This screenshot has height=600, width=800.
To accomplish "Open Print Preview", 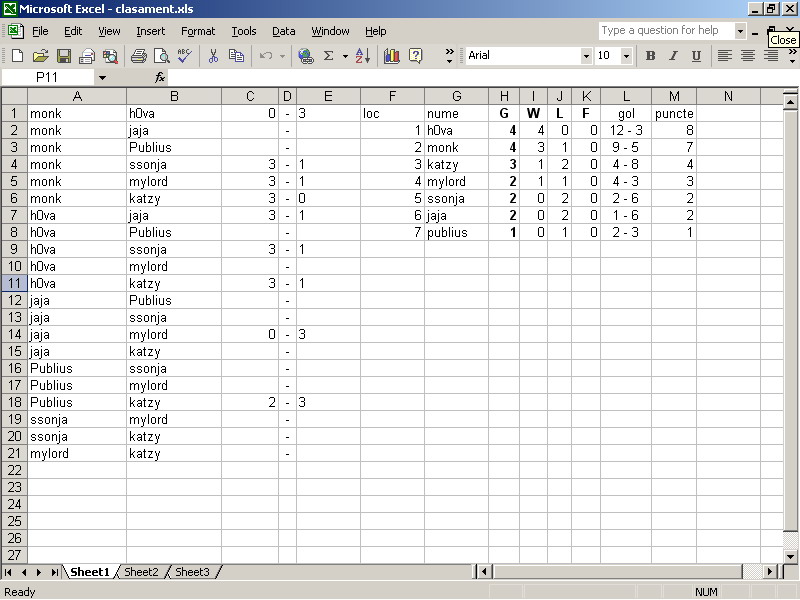I will [x=161, y=56].
